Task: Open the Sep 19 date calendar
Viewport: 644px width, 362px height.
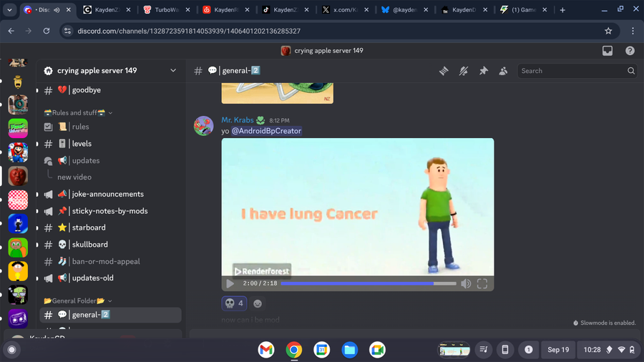Action: (557, 350)
